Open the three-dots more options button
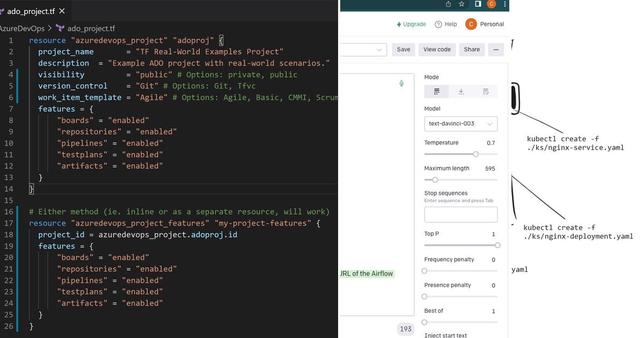Image resolution: width=644 pixels, height=338 pixels. [495, 49]
